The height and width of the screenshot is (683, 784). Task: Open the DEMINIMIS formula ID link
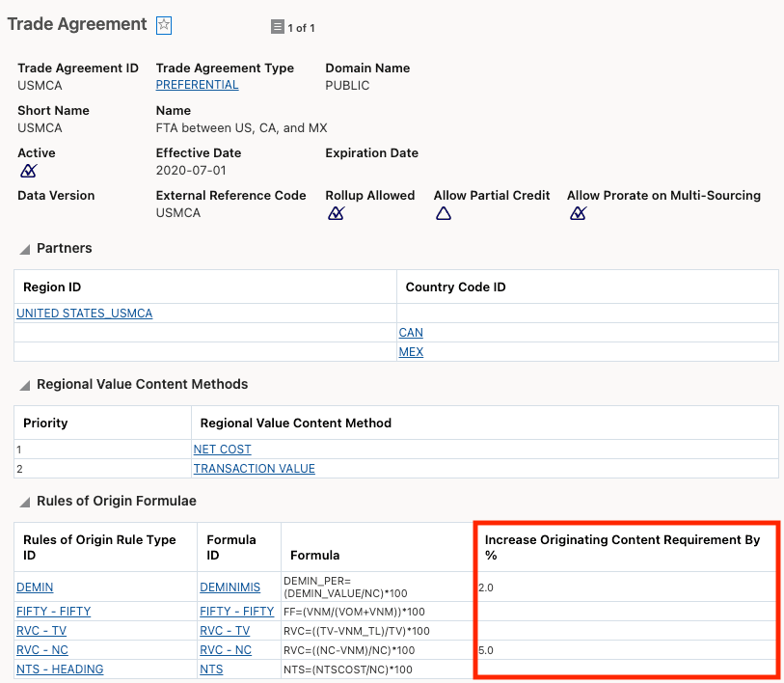(230, 587)
